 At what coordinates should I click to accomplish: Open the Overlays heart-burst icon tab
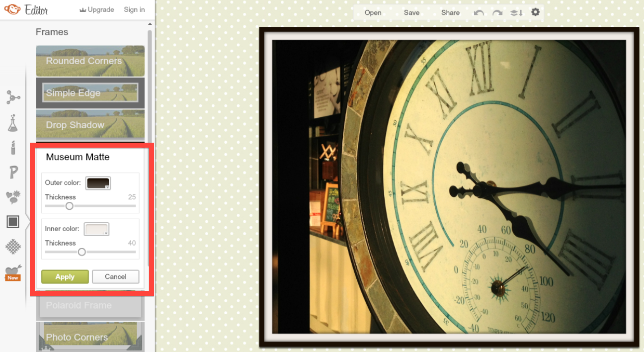[x=13, y=197]
